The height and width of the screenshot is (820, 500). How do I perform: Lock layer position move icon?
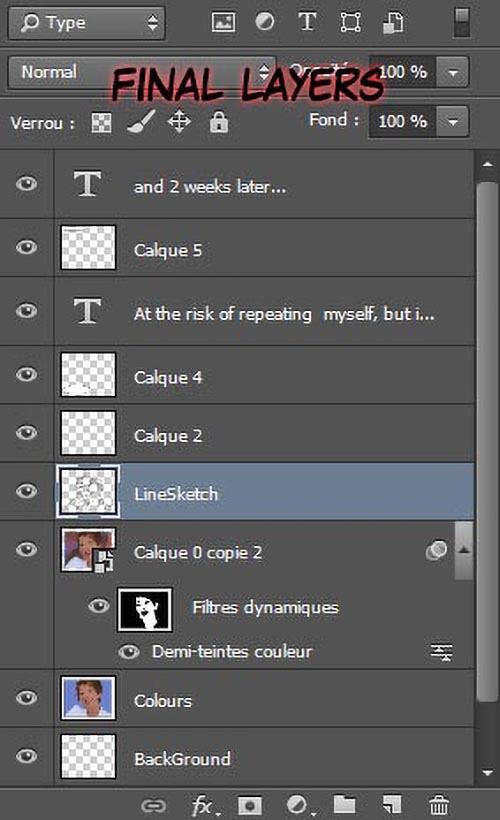(179, 122)
